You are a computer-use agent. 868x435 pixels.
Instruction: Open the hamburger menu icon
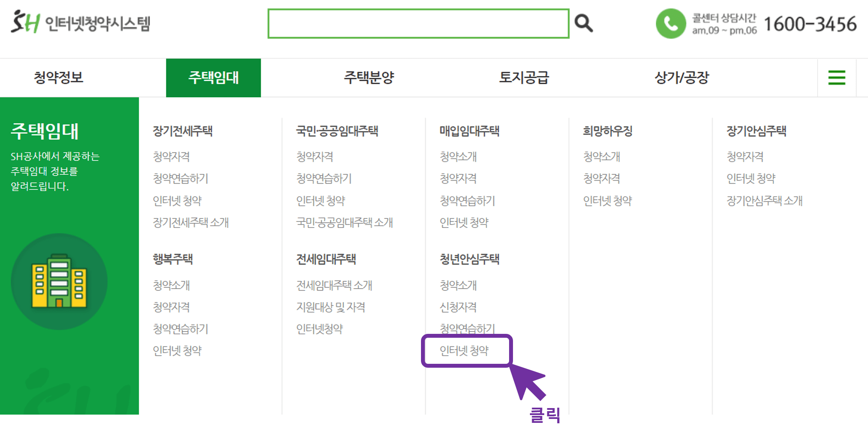[x=837, y=78]
